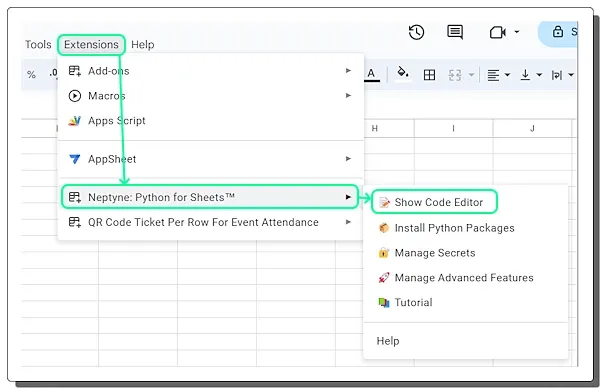
Task: Click the text wrapping icon
Action: (557, 75)
